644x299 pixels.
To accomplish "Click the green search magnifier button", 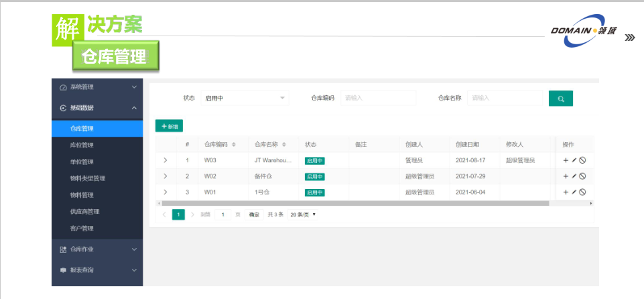I will click(x=561, y=99).
